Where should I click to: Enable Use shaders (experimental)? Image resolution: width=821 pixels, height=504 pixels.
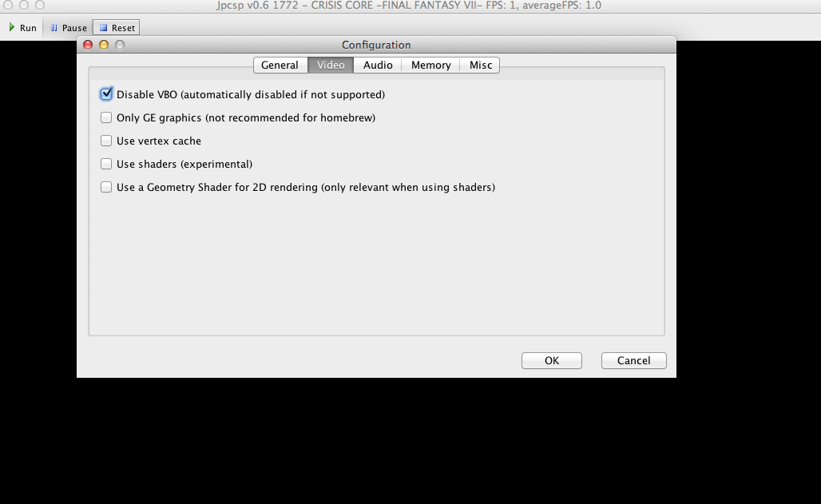[x=106, y=164]
